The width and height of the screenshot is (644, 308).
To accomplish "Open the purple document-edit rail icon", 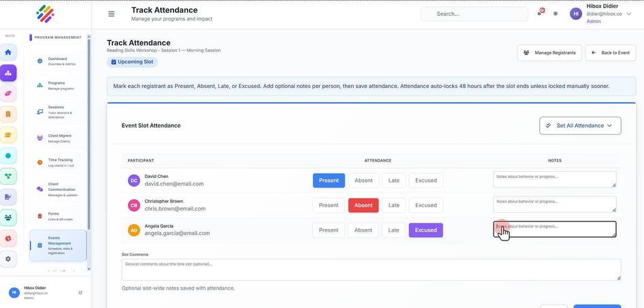I will point(8,197).
